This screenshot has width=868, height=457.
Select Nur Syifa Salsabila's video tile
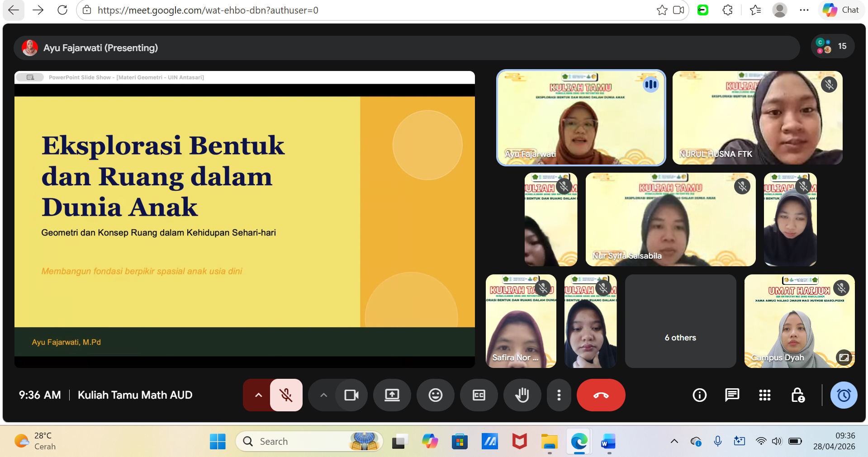[x=671, y=220]
